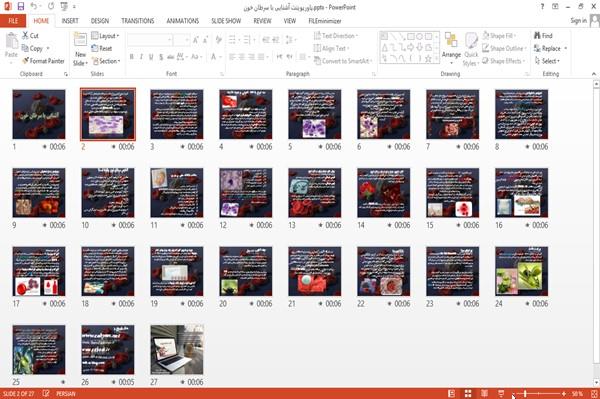Screen dimensions: 600x399
Task: Click the Paste clipboard icon
Action: [11, 41]
